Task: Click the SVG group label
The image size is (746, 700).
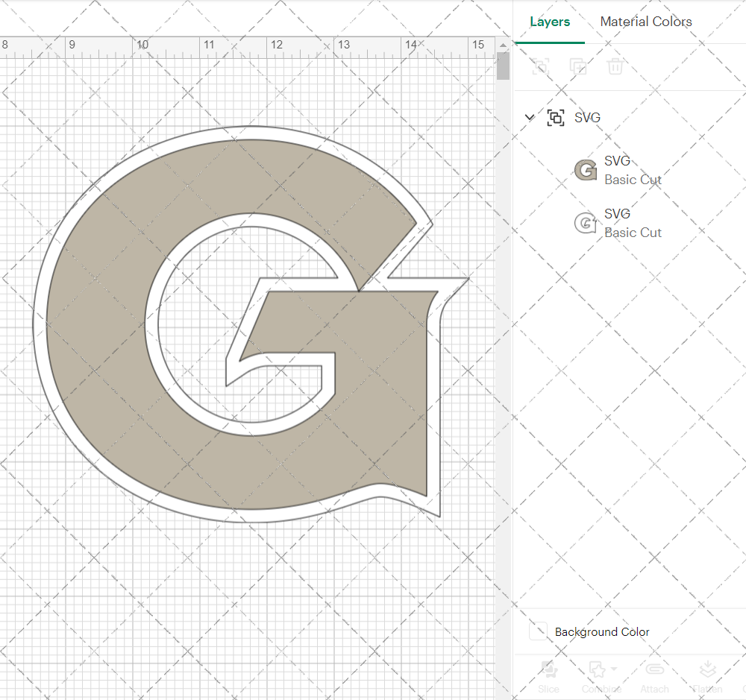Action: pos(587,118)
